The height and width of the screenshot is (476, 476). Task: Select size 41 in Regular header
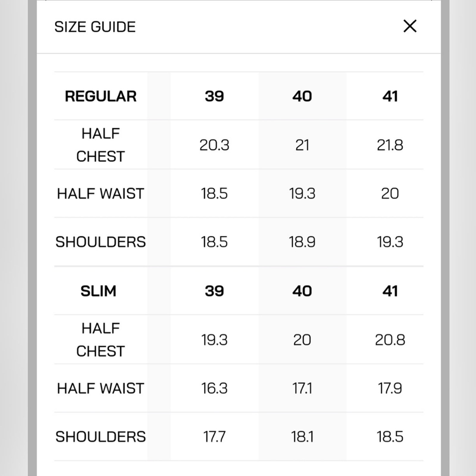[x=390, y=96]
